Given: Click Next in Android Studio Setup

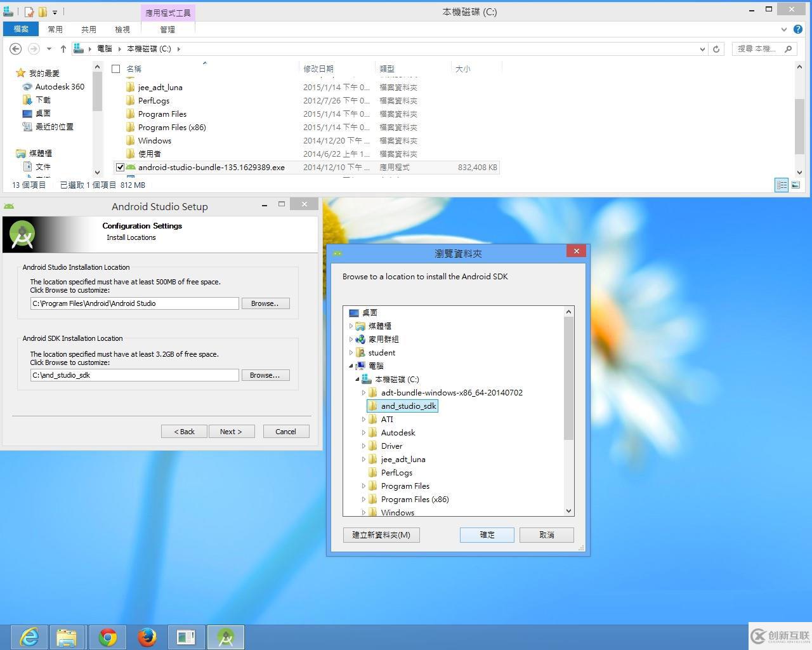Looking at the screenshot, I should point(232,431).
